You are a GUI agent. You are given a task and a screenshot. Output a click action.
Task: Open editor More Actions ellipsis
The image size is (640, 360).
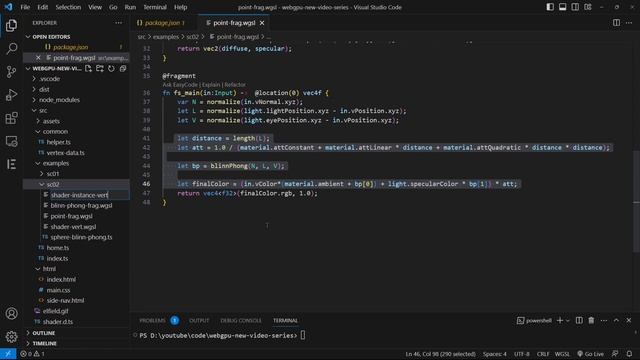[x=629, y=23]
